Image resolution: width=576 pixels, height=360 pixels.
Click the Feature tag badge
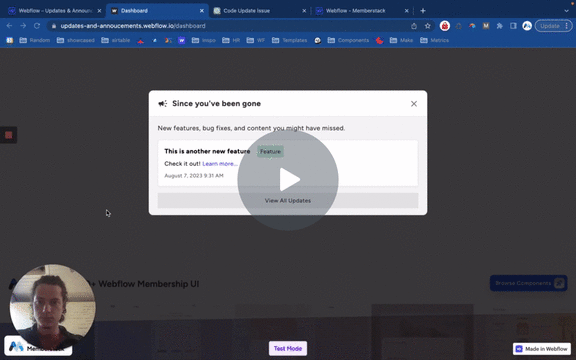270,151
